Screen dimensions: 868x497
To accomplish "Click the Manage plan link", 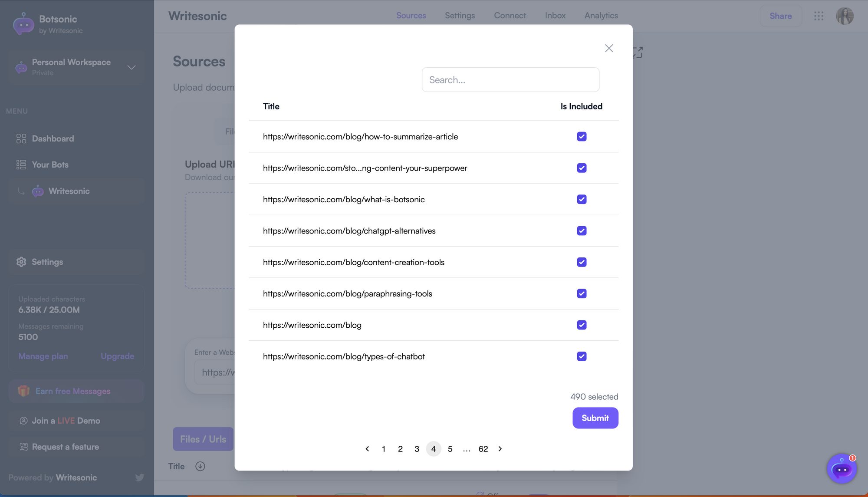I will pos(43,356).
